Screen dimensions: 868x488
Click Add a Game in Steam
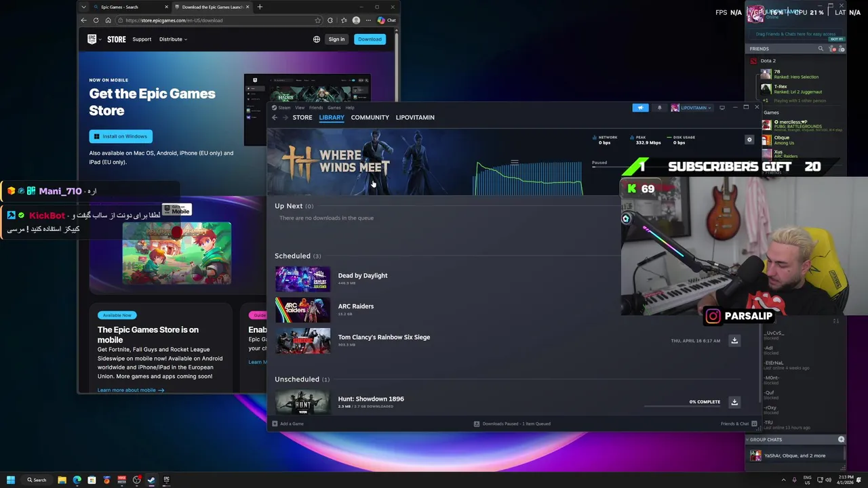coord(288,424)
